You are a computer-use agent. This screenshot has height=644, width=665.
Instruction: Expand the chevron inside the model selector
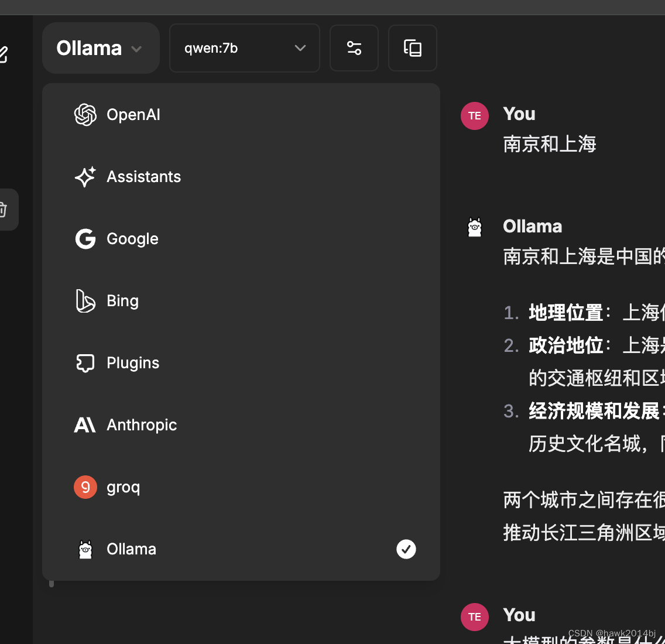pos(300,48)
